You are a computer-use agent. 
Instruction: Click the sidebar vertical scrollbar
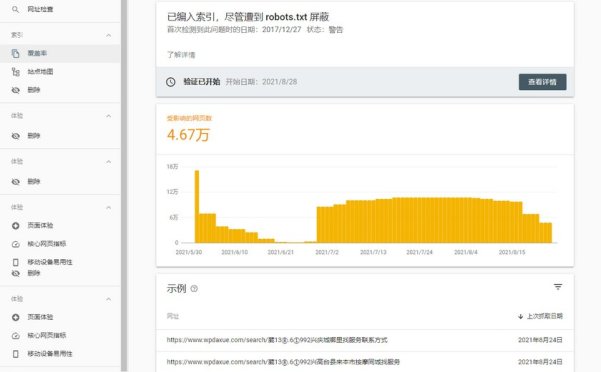(124, 186)
